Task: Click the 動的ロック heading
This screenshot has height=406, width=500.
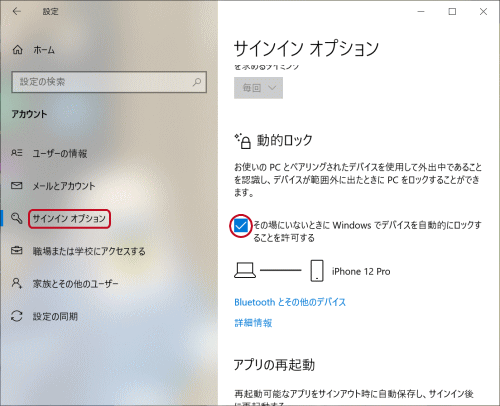Action: point(285,140)
